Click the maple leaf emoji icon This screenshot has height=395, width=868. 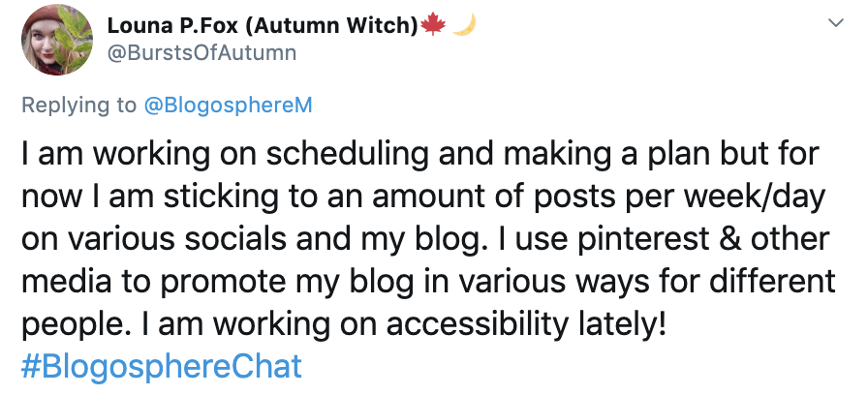pos(434,24)
